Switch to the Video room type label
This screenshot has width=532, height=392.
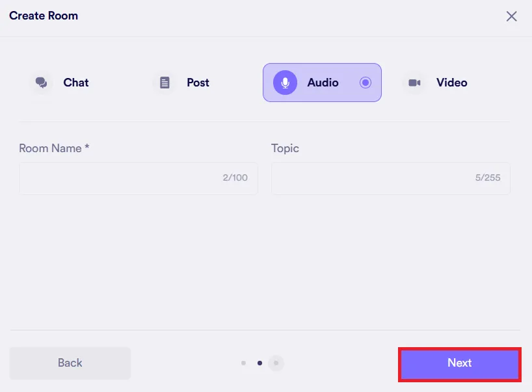[x=451, y=83]
